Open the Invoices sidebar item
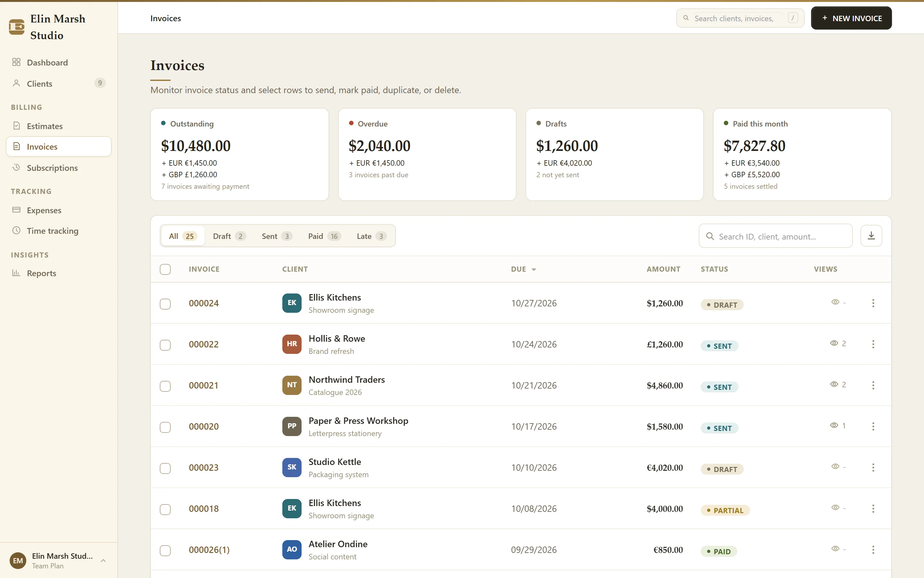This screenshot has height=578, width=924. [x=59, y=146]
